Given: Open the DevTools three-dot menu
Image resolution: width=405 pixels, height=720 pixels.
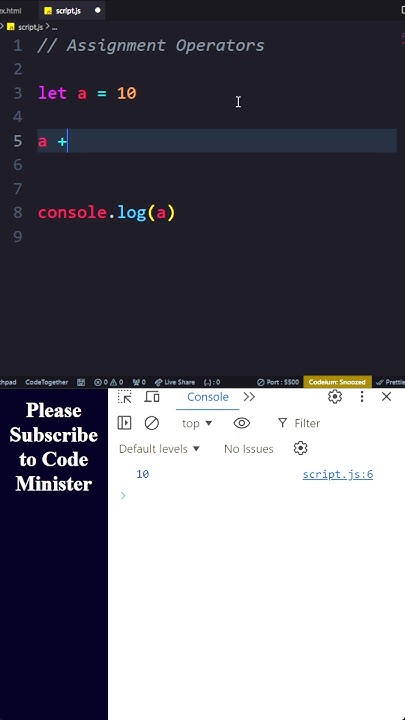Looking at the screenshot, I should 362,396.
